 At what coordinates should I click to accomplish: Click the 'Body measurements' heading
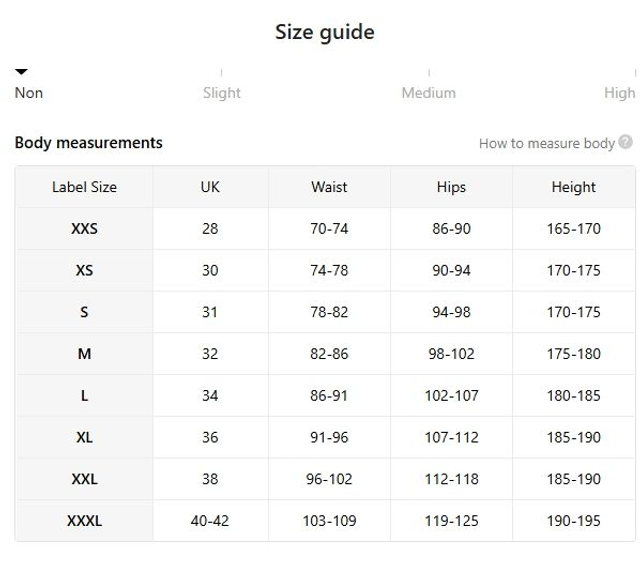(88, 143)
